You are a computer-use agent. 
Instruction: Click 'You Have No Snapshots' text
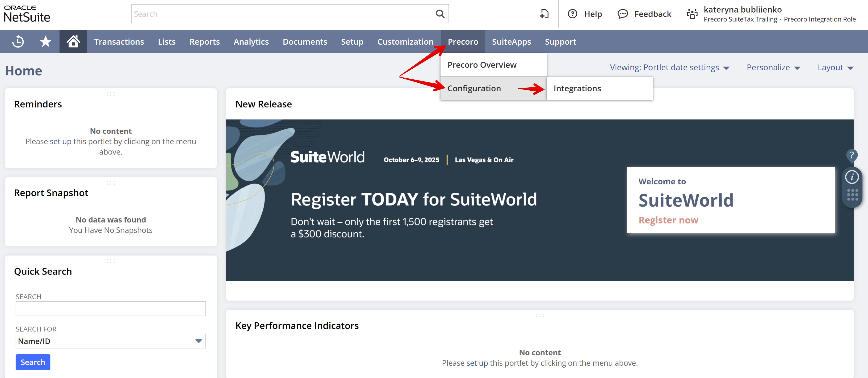click(110, 230)
